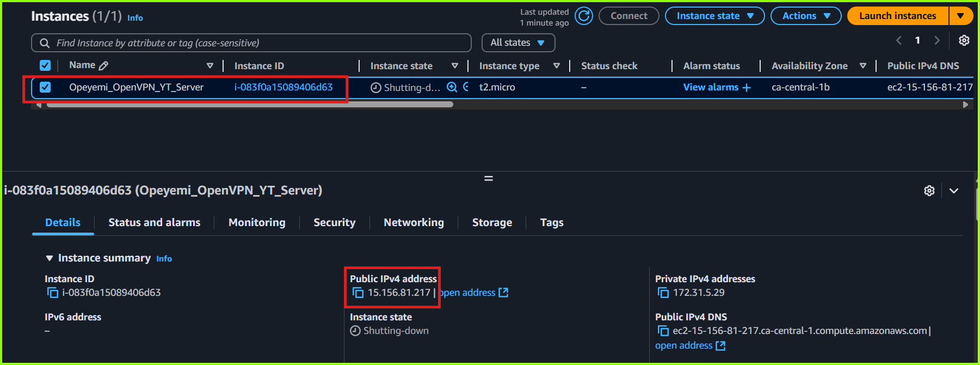Open the Networking tab

[x=414, y=222]
